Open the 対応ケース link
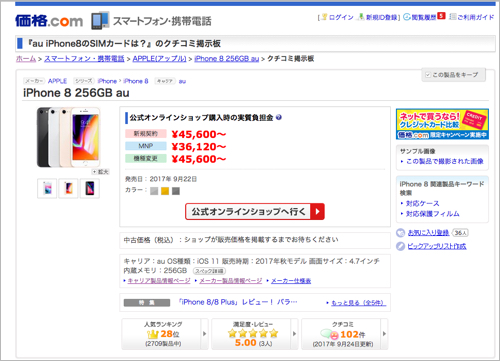This screenshot has width=500, height=361. coord(422,203)
